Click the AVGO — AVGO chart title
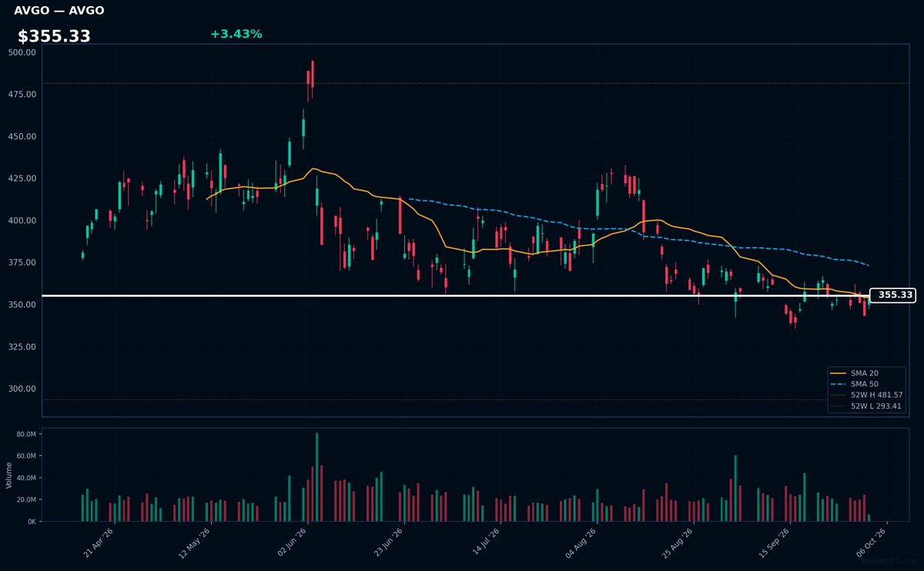Viewport: 924px width, 571px height. click(x=59, y=11)
